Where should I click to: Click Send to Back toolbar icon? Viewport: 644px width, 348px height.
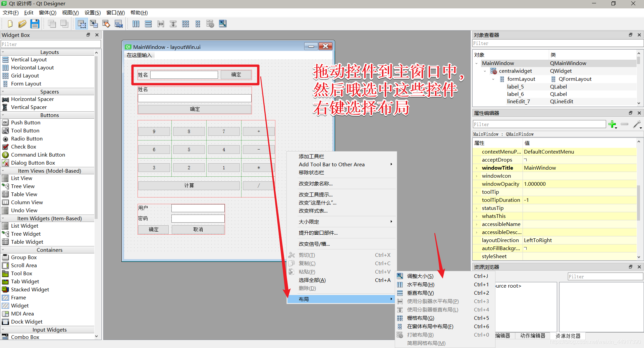click(x=52, y=24)
